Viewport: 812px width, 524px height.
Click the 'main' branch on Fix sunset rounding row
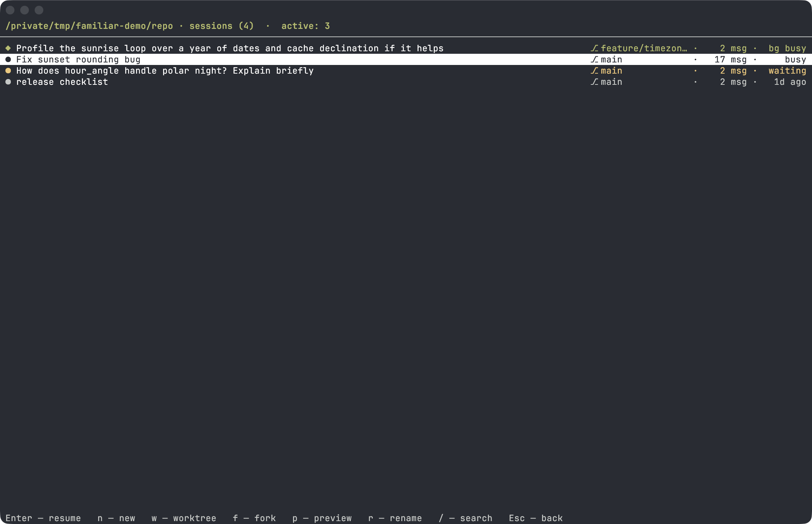[x=612, y=60]
